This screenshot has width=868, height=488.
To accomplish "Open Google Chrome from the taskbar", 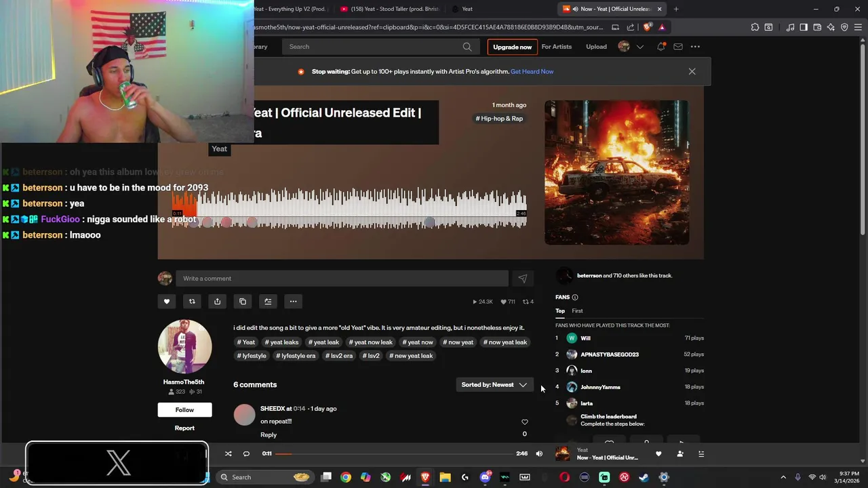I will click(x=346, y=477).
